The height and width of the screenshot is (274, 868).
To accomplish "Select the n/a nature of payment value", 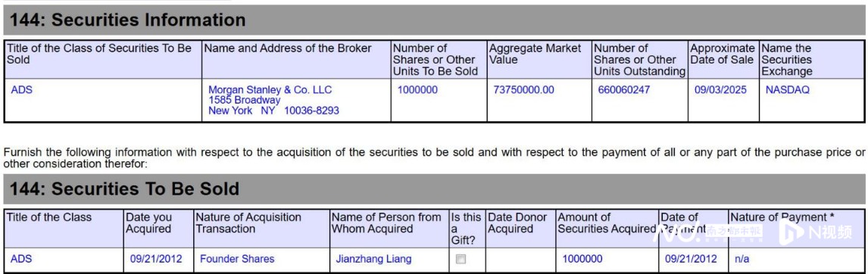I will click(742, 259).
